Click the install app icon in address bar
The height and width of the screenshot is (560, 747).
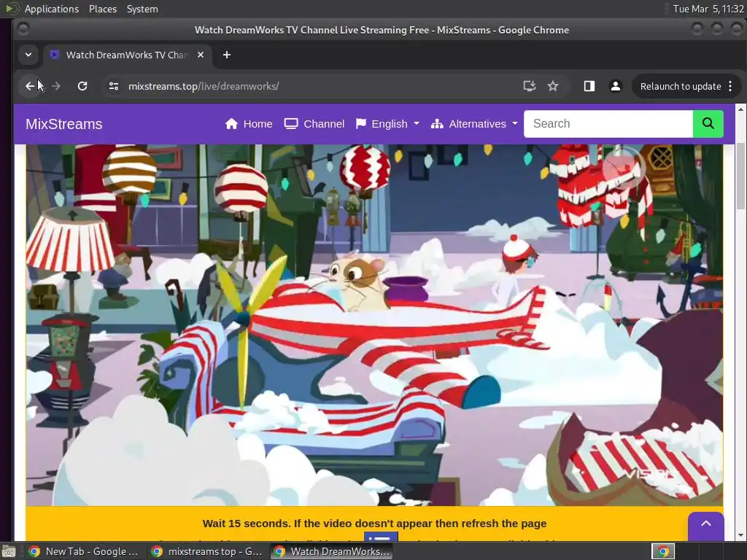(x=530, y=86)
